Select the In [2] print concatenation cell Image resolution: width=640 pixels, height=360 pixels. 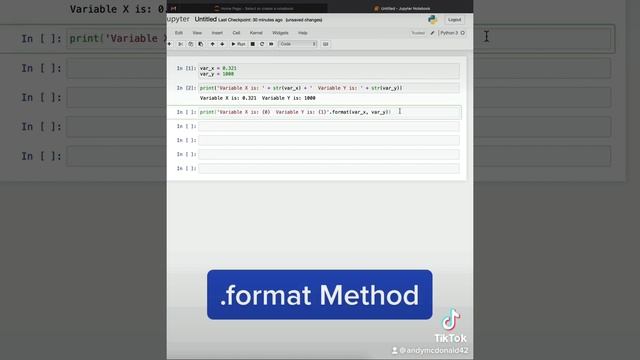tap(329, 88)
